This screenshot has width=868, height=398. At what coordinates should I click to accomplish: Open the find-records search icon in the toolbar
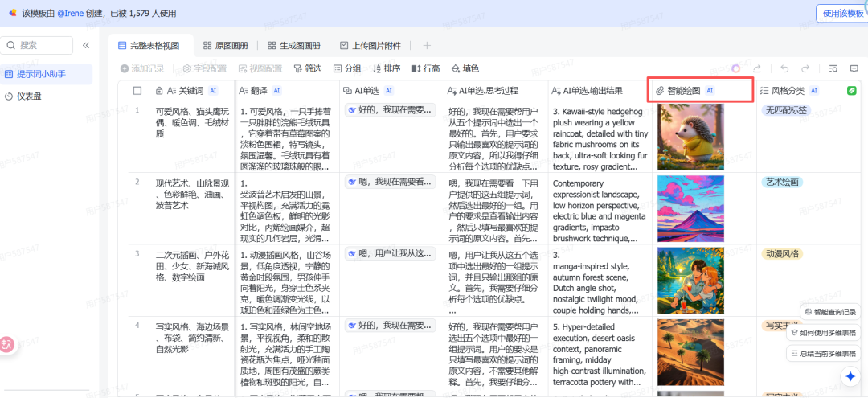click(833, 68)
